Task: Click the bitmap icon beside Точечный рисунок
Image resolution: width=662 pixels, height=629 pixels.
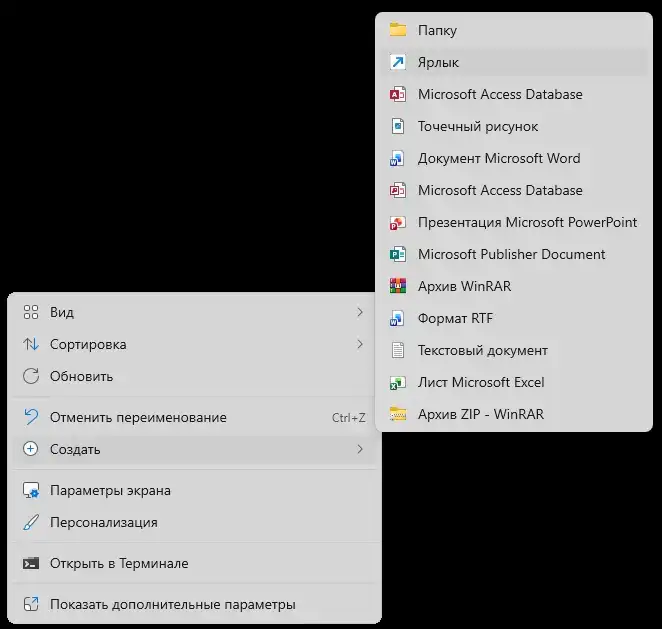Action: coord(398,126)
